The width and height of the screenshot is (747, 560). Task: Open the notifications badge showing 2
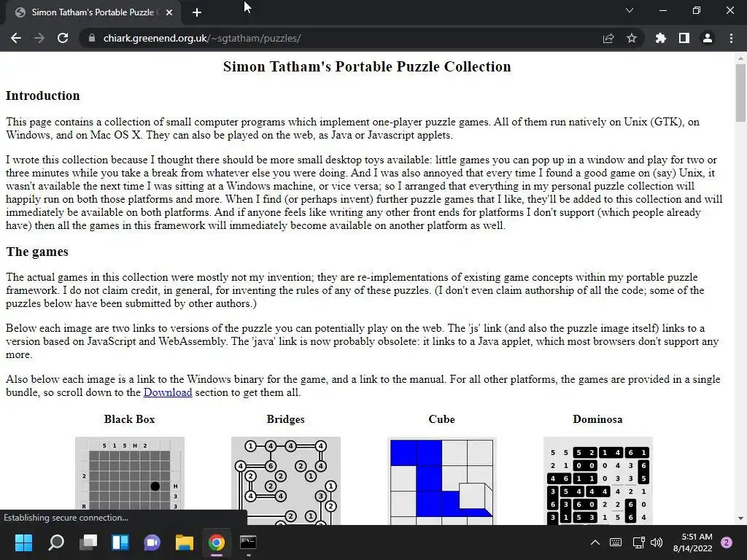click(x=727, y=542)
